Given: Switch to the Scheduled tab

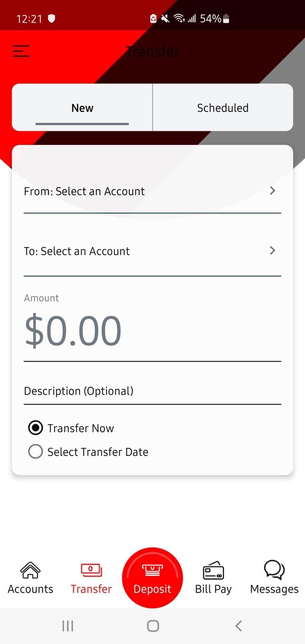Looking at the screenshot, I should pos(222,108).
